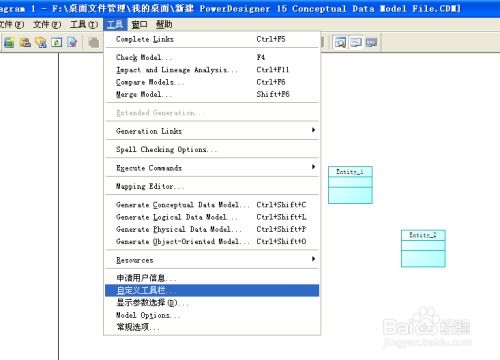Click the window-with-magnifier icon on the right toolbar
Image resolution: width=500 pixels, height=360 pixels.
(x=340, y=42)
